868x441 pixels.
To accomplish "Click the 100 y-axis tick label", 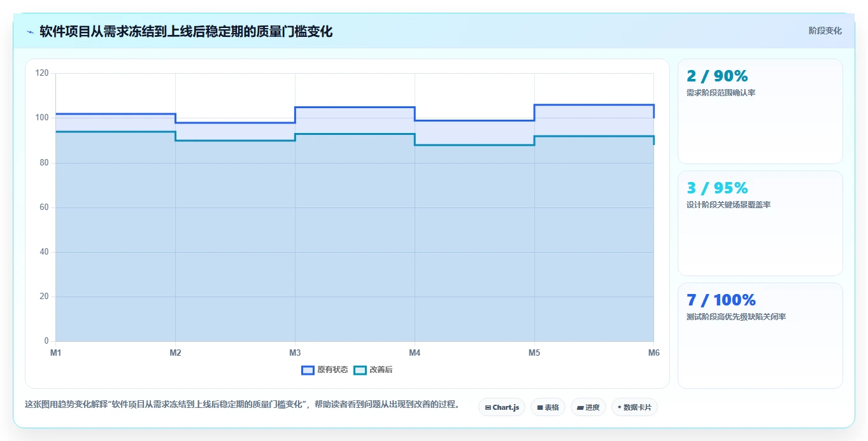I will 42,118.
